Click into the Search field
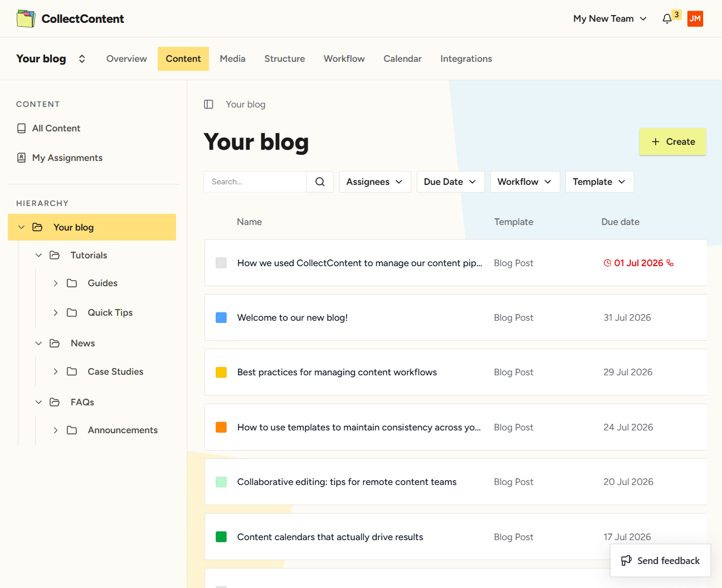 coord(255,182)
